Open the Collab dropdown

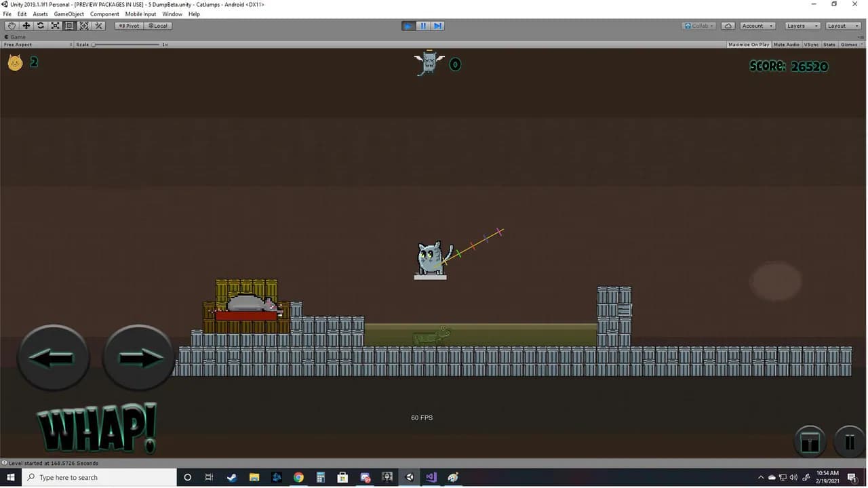pos(698,26)
